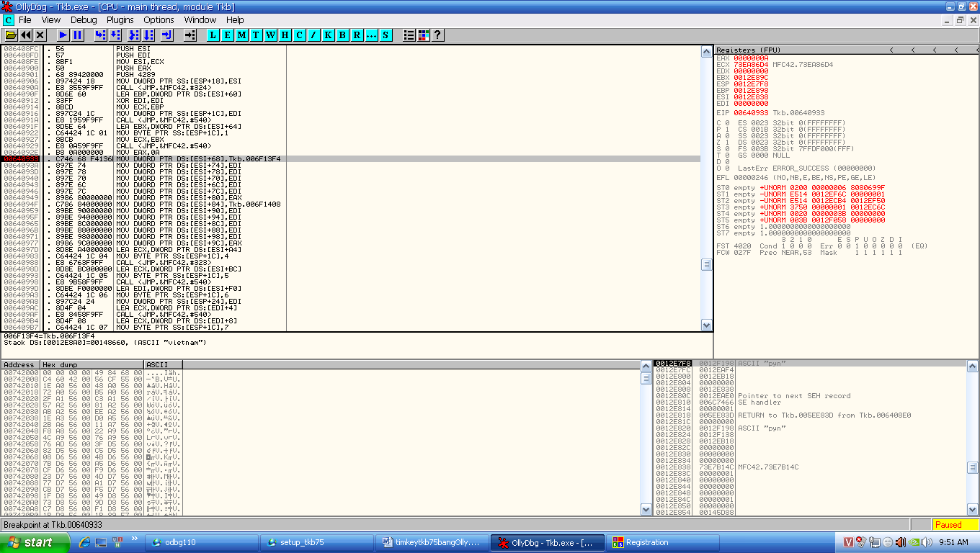
Task: Show Breakpoints with B icon
Action: 343,35
